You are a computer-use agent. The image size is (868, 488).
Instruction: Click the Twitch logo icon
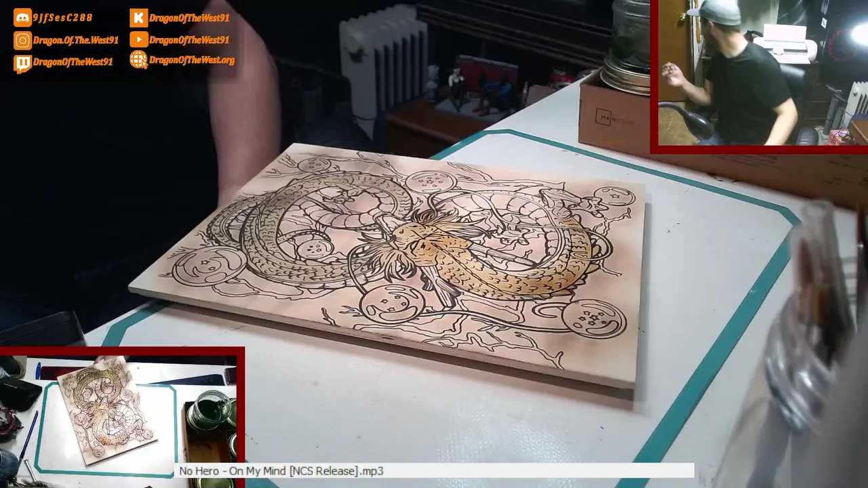(x=22, y=63)
